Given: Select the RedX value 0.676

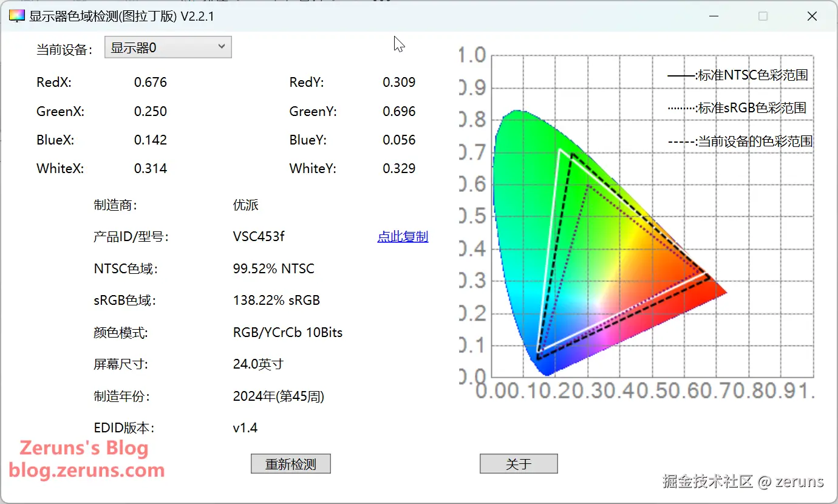Looking at the screenshot, I should click(x=151, y=82).
